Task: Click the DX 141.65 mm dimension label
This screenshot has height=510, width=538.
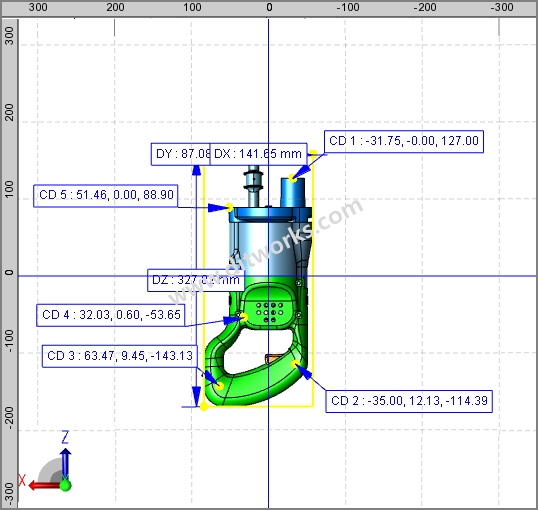Action: point(258,154)
